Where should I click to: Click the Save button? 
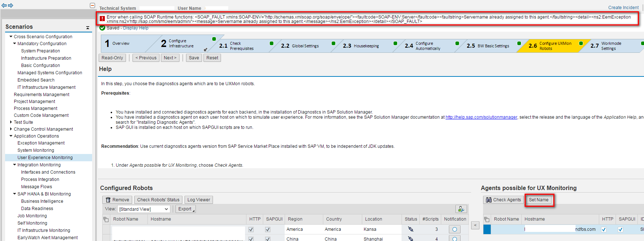194,58
